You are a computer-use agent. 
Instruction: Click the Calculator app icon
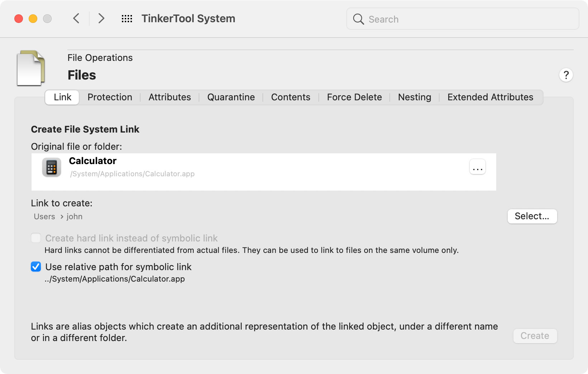click(52, 167)
